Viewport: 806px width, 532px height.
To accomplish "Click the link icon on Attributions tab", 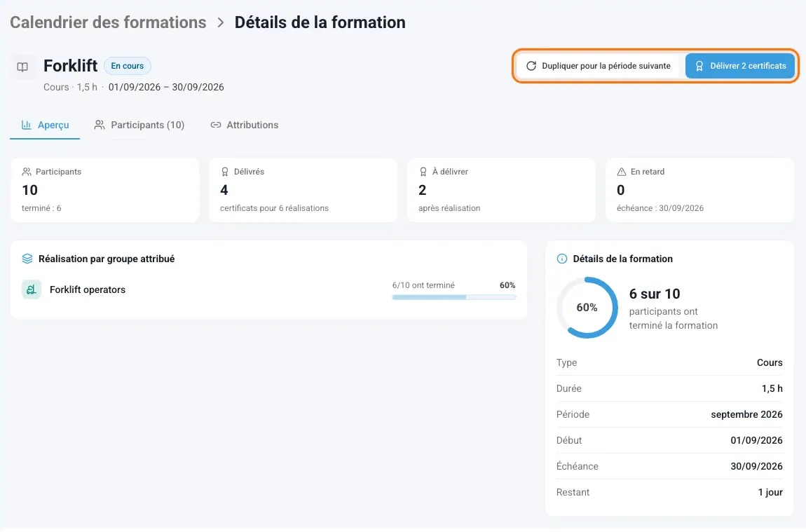I will (216, 125).
